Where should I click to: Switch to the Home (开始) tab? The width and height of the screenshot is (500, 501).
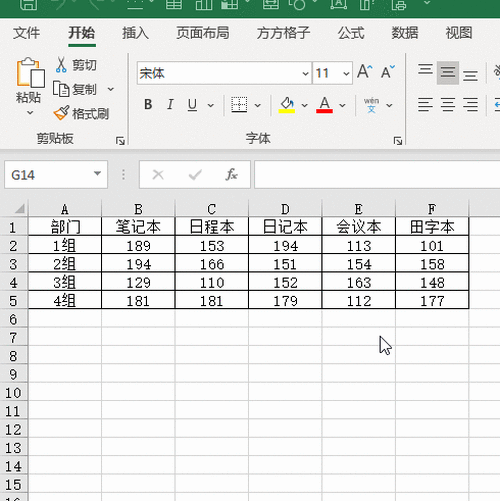(82, 33)
